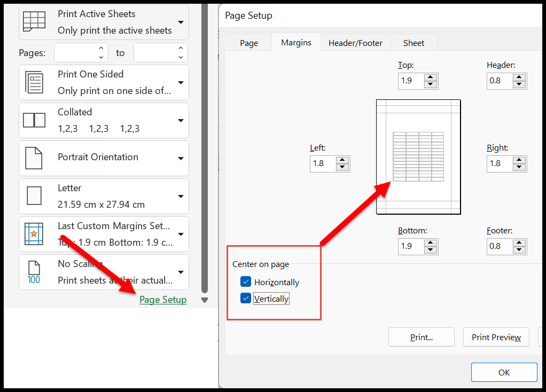Click the Portrait Orientation page icon
This screenshot has height=392, width=546.
tap(34, 158)
